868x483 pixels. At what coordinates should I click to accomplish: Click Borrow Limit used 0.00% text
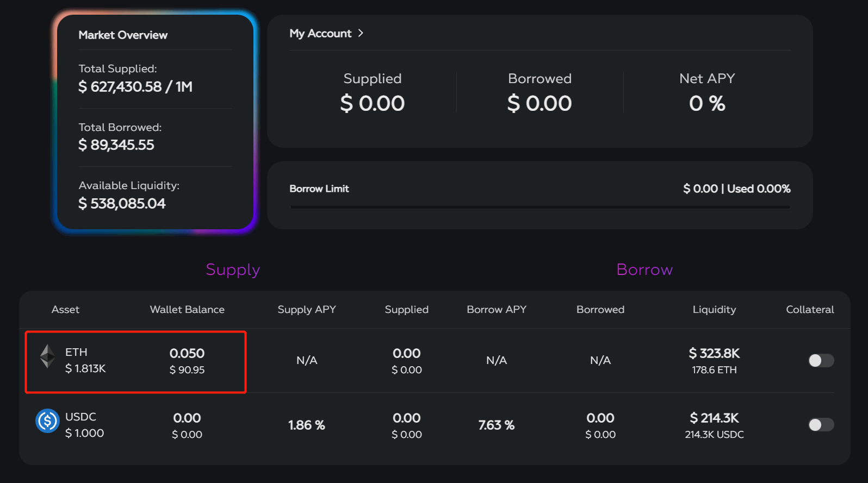[759, 189]
